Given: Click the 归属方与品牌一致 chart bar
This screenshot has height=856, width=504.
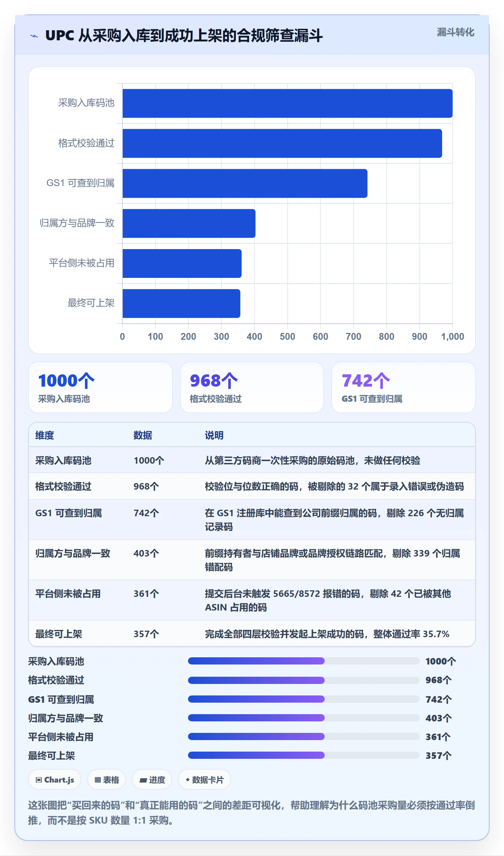Looking at the screenshot, I should 189,223.
